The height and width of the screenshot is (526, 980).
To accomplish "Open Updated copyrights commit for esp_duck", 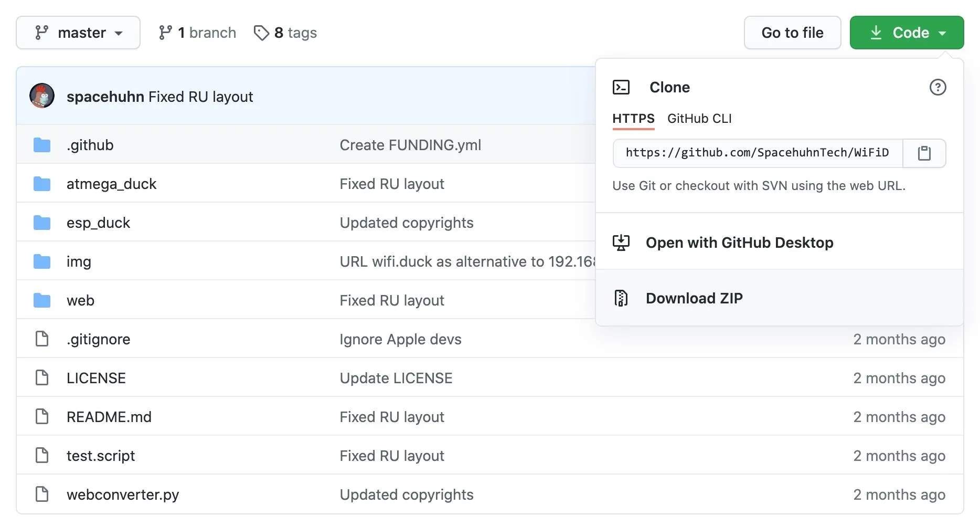I will pyautogui.click(x=407, y=223).
